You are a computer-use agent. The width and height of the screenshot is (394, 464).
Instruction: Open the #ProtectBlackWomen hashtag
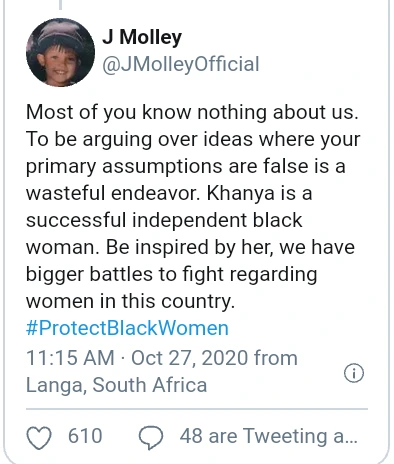coord(127,328)
